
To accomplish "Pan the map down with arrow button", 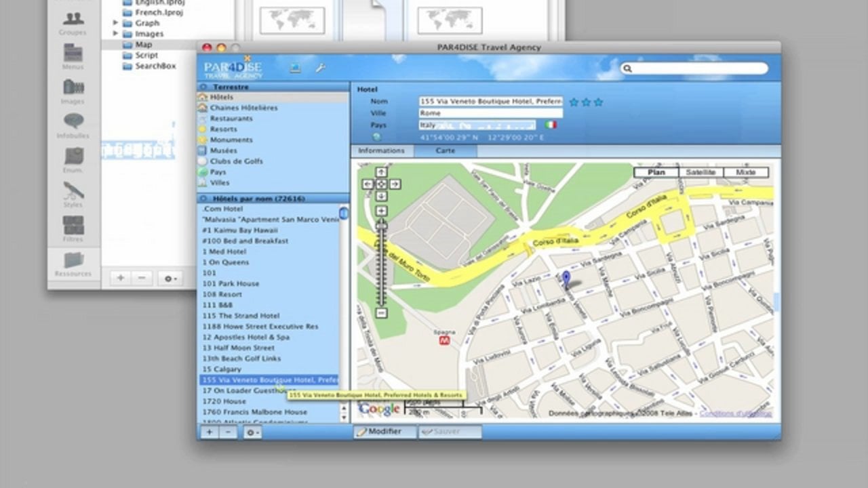I will pos(381,196).
